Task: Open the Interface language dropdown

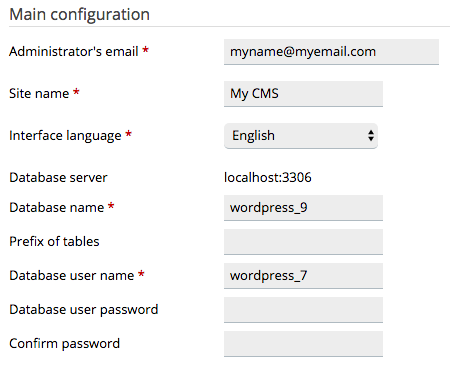Action: point(301,136)
